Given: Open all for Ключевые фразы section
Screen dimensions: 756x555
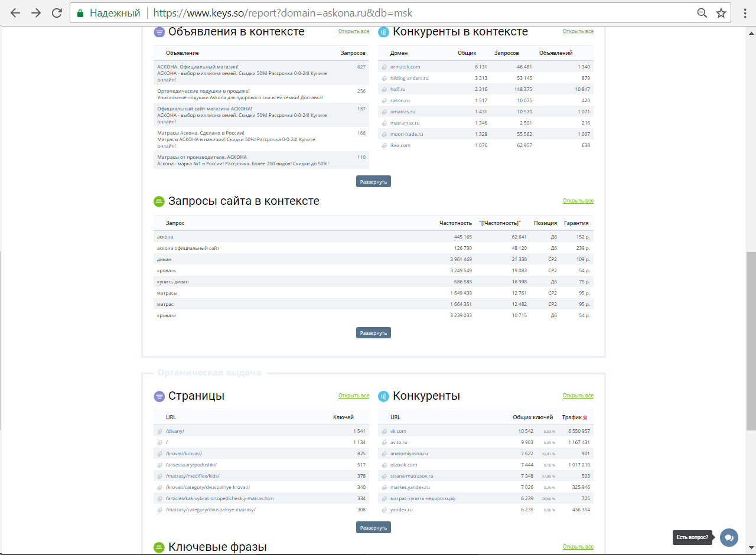Looking at the screenshot, I should click(x=578, y=547).
